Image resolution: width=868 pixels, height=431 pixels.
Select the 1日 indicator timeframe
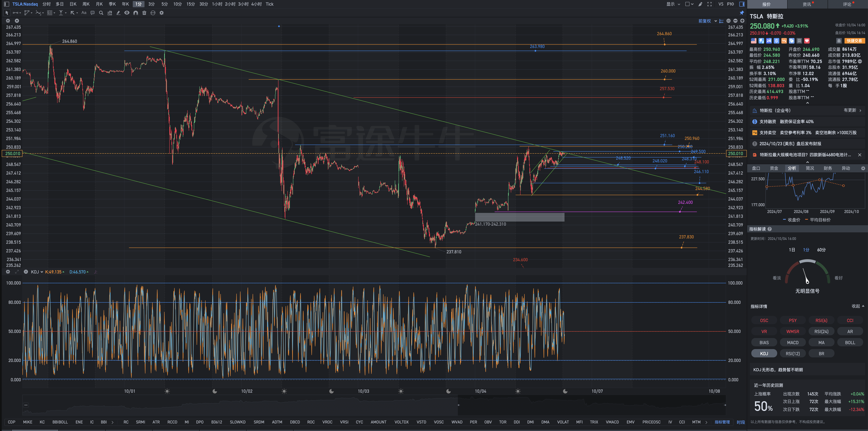click(792, 250)
